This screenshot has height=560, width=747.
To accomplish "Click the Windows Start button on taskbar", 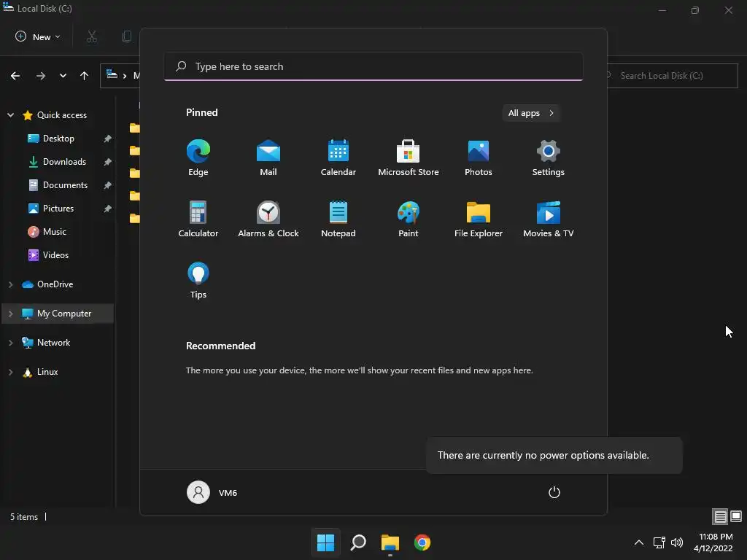I will coord(326,542).
